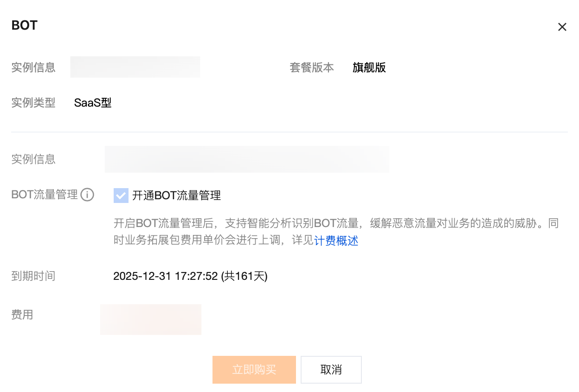Screen dimensions: 579x392
Task: Close the BOT dialog with the X icon
Action: [x=562, y=27]
